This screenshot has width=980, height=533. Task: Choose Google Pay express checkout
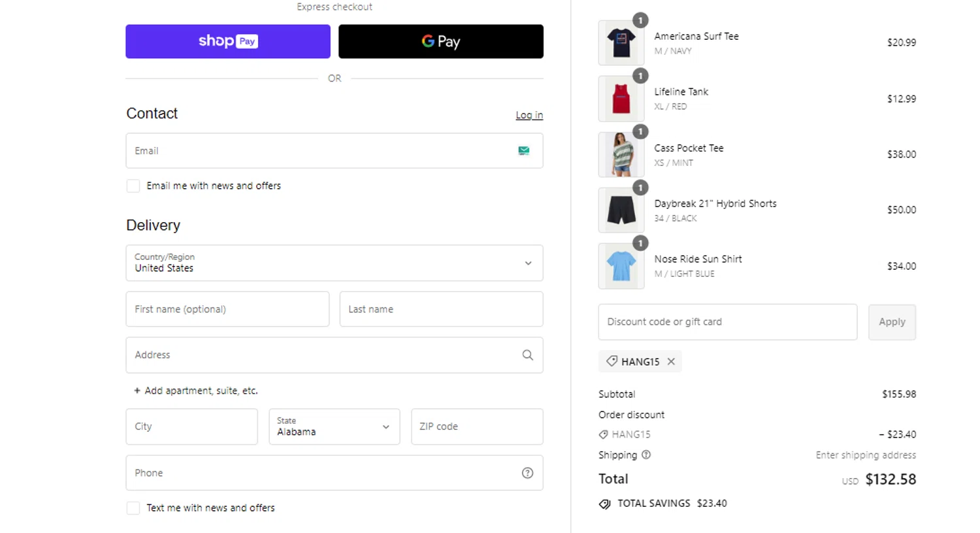(x=440, y=42)
